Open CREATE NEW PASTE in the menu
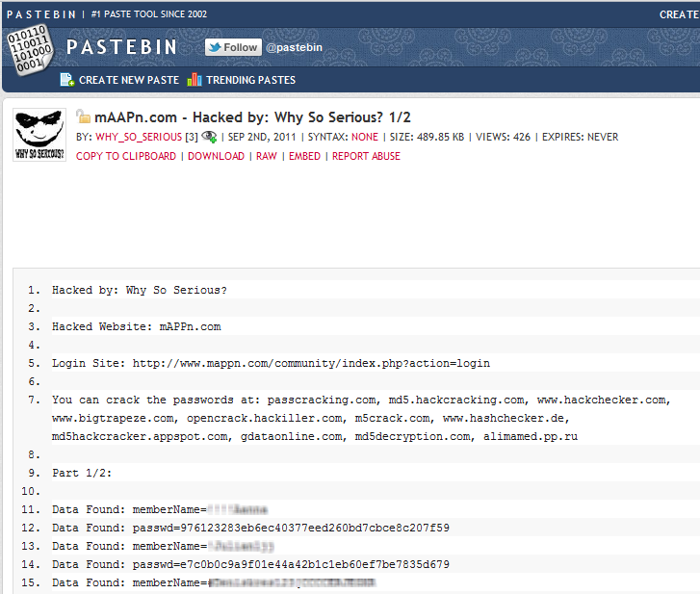The width and height of the screenshot is (700, 594). point(129,80)
